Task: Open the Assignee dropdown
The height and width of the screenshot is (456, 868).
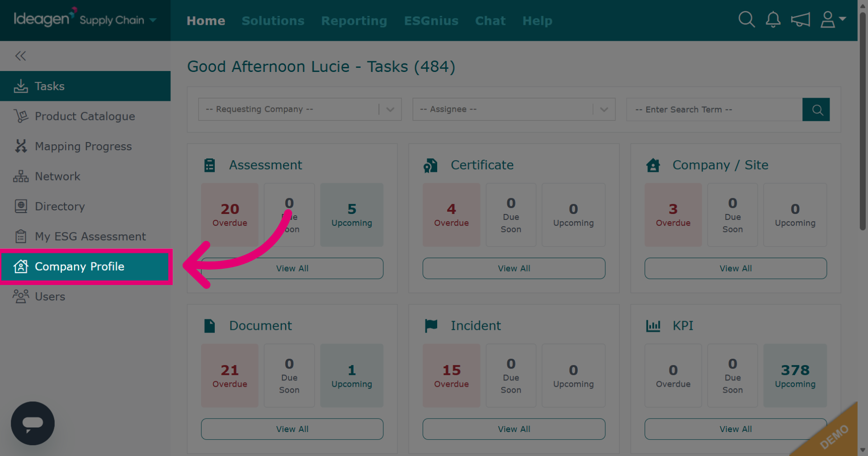Action: point(514,109)
